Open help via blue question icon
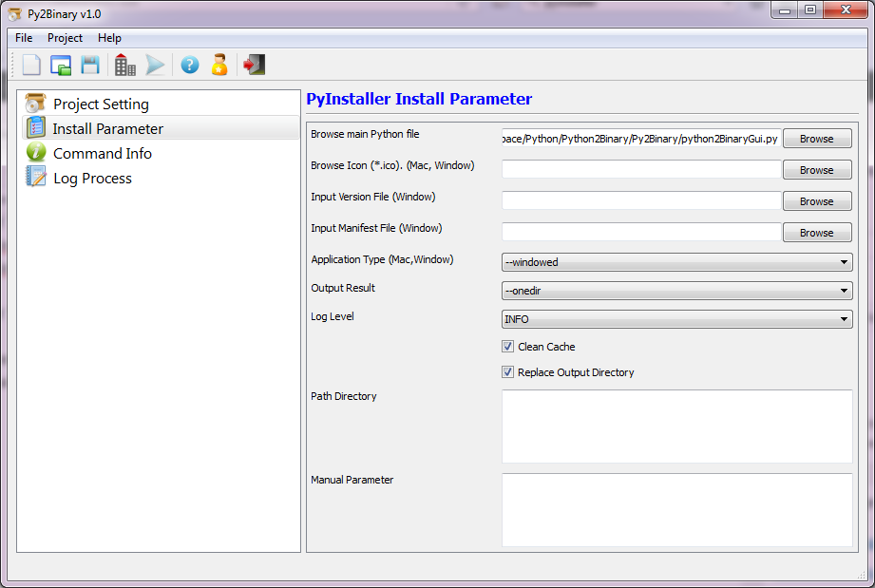The image size is (875, 588). 190,66
